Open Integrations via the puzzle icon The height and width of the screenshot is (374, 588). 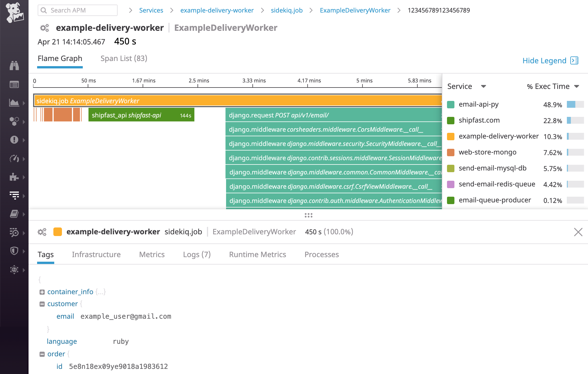(x=14, y=177)
